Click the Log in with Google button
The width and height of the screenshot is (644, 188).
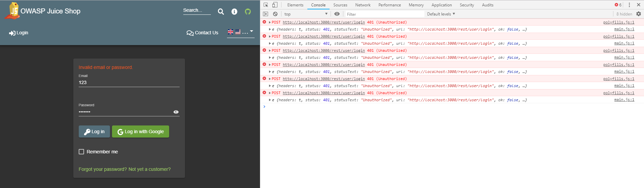141,131
